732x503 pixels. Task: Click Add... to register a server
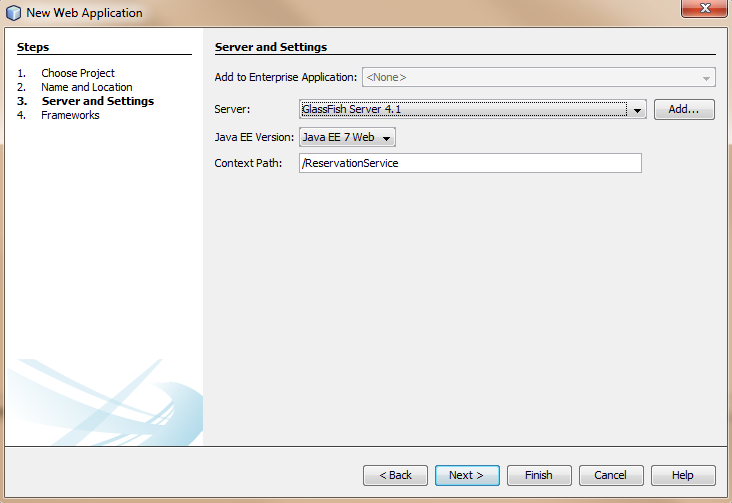pyautogui.click(x=684, y=109)
